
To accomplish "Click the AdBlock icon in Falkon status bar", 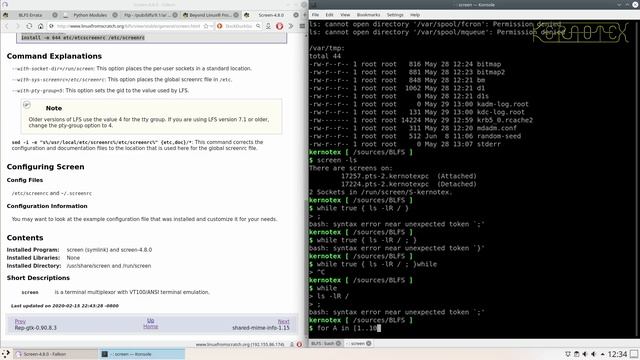I will coord(299,344).
